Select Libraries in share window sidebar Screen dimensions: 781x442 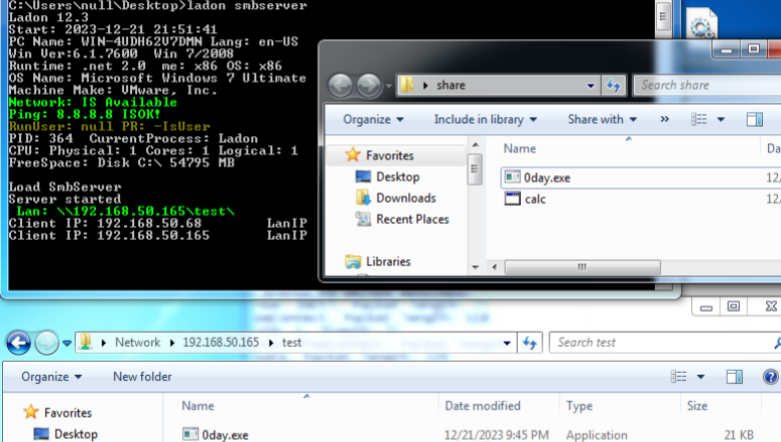(388, 261)
